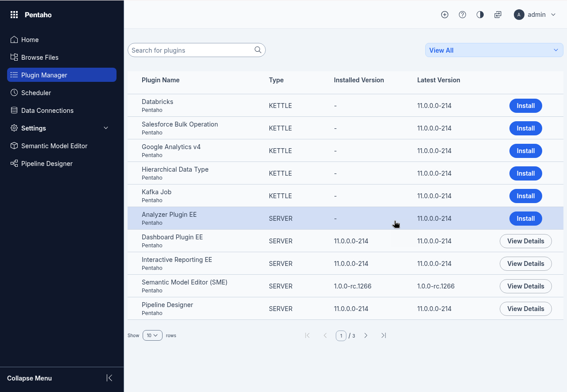Go to the last page of plugins
Screen dimensions: 567x392
point(384,335)
